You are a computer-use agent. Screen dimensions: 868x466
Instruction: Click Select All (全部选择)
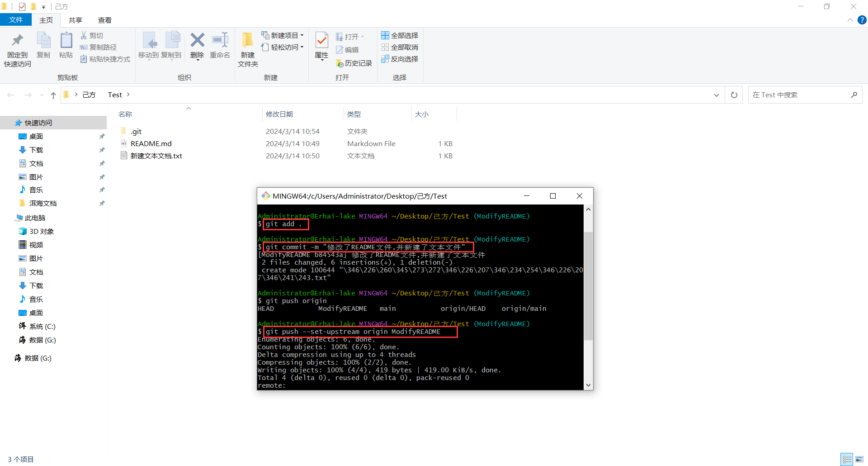[x=400, y=35]
